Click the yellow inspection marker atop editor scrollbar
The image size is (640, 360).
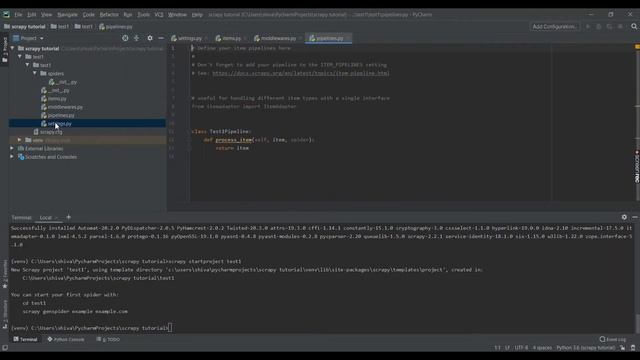pyautogui.click(x=637, y=47)
